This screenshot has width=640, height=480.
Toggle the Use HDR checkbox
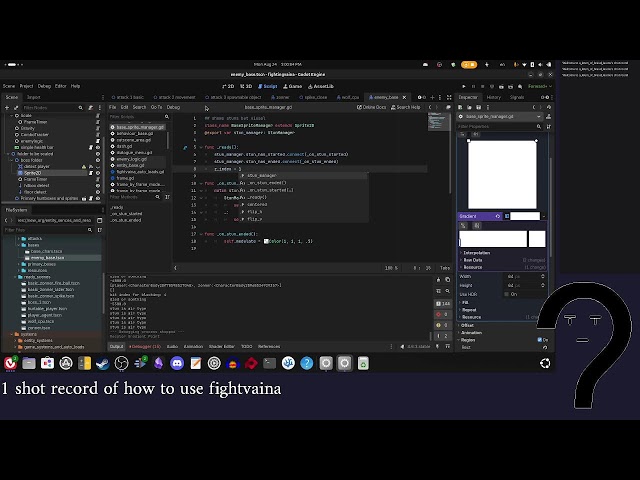pyautogui.click(x=507, y=294)
